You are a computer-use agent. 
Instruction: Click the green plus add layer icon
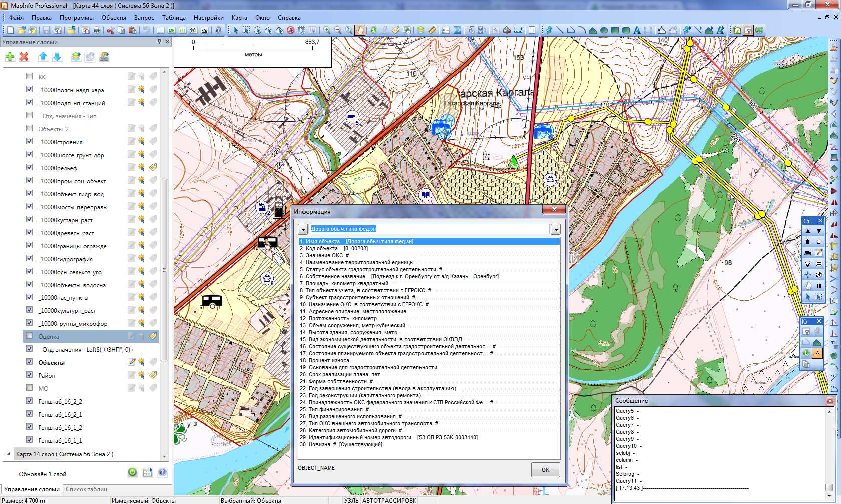point(10,57)
